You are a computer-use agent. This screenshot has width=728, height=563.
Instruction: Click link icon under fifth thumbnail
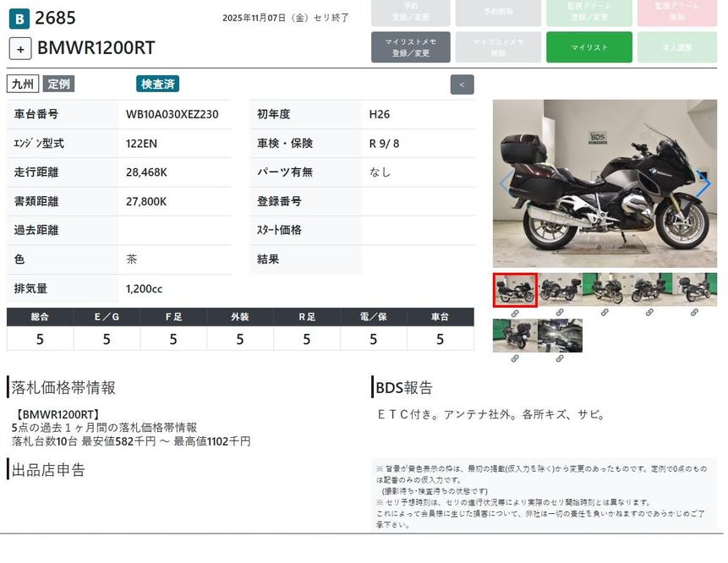pyautogui.click(x=694, y=313)
